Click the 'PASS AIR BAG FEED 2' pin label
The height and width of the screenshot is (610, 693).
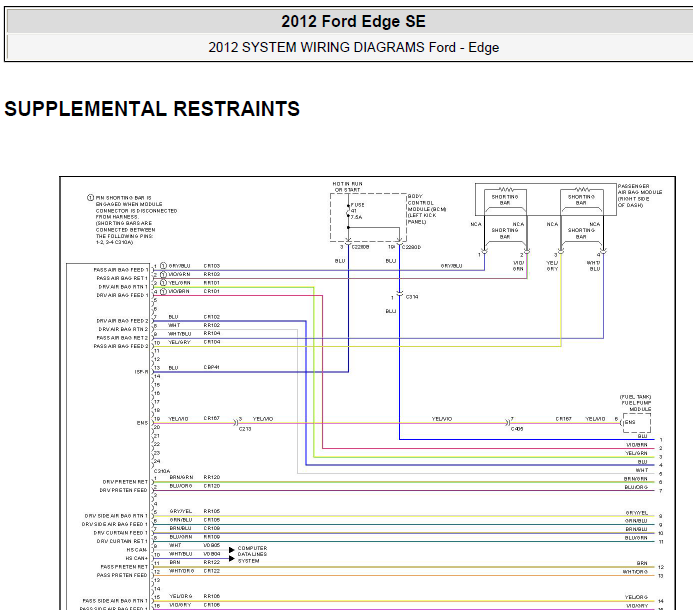tap(121, 346)
